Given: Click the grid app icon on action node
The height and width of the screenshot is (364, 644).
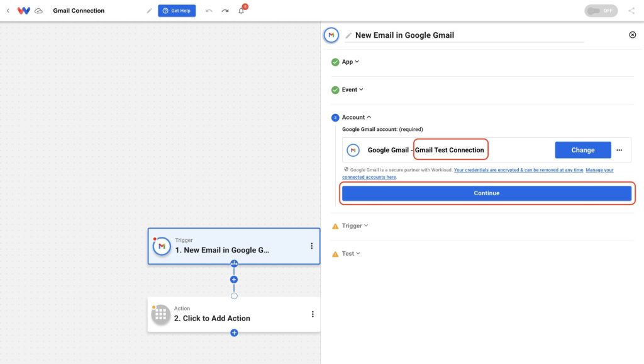Looking at the screenshot, I should coord(160,315).
